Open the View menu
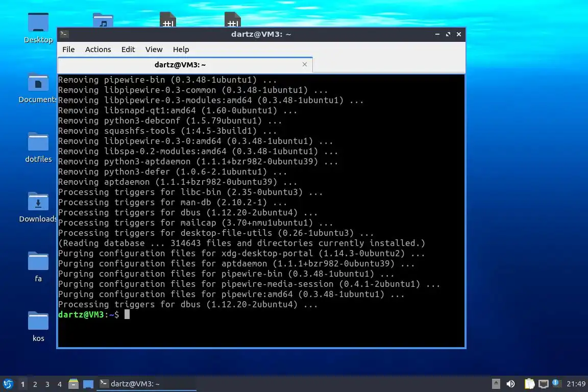588x392 pixels. 154,50
